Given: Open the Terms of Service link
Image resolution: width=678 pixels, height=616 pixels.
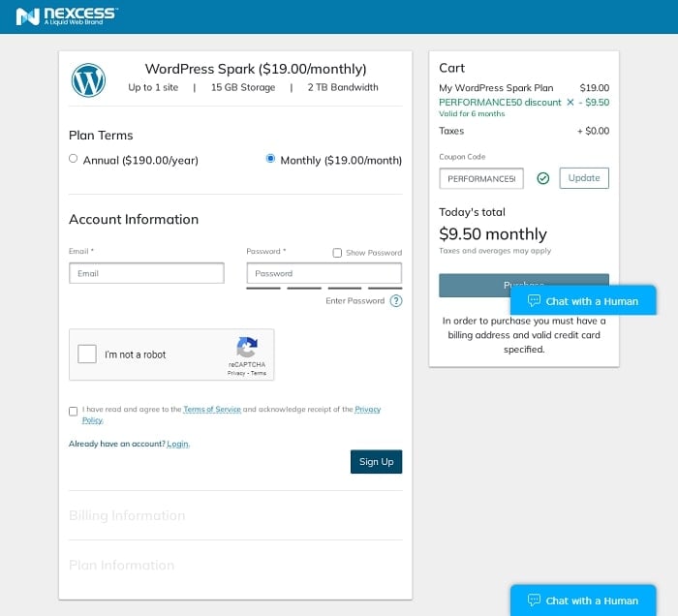Looking at the screenshot, I should pyautogui.click(x=212, y=409).
